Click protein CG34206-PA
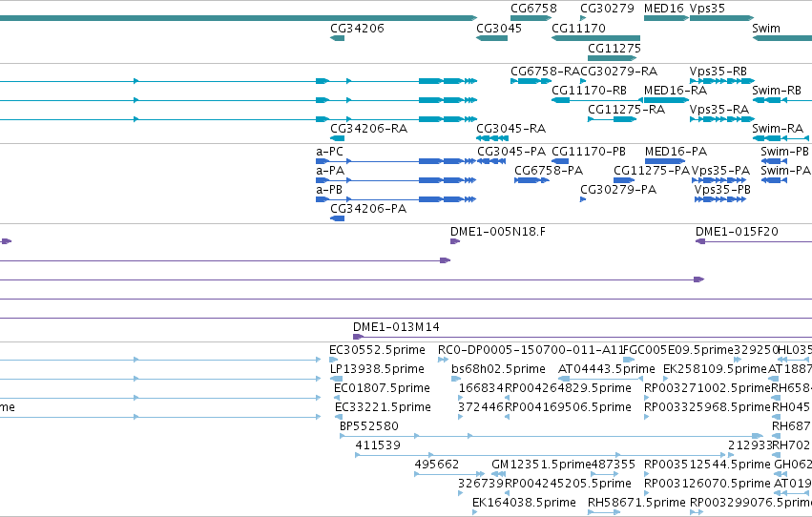Viewport: 812px width, 517px height. pyautogui.click(x=337, y=218)
